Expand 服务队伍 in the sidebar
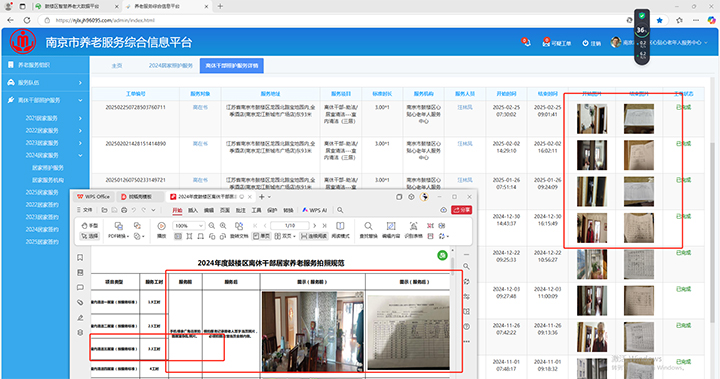720x379 pixels. pos(45,83)
